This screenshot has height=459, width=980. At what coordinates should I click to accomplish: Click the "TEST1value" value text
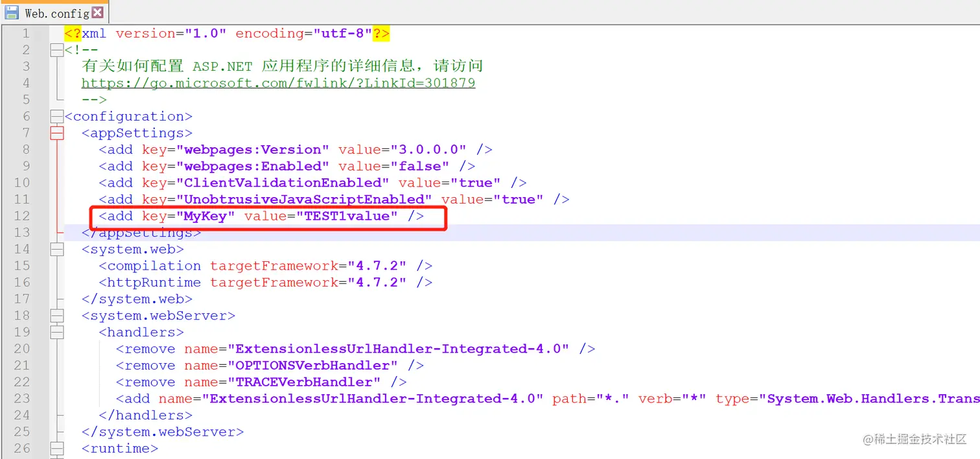[347, 216]
